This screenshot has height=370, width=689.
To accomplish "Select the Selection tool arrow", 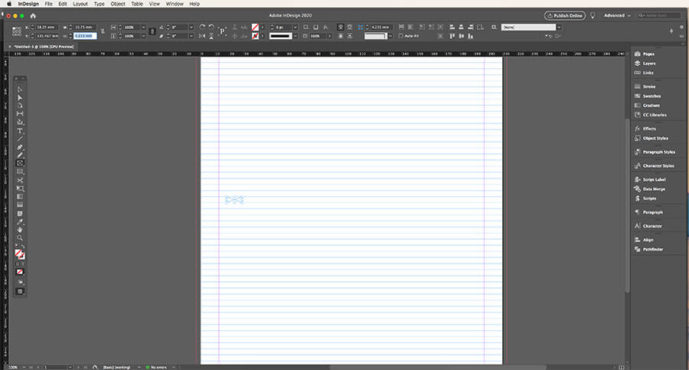I will click(x=20, y=89).
